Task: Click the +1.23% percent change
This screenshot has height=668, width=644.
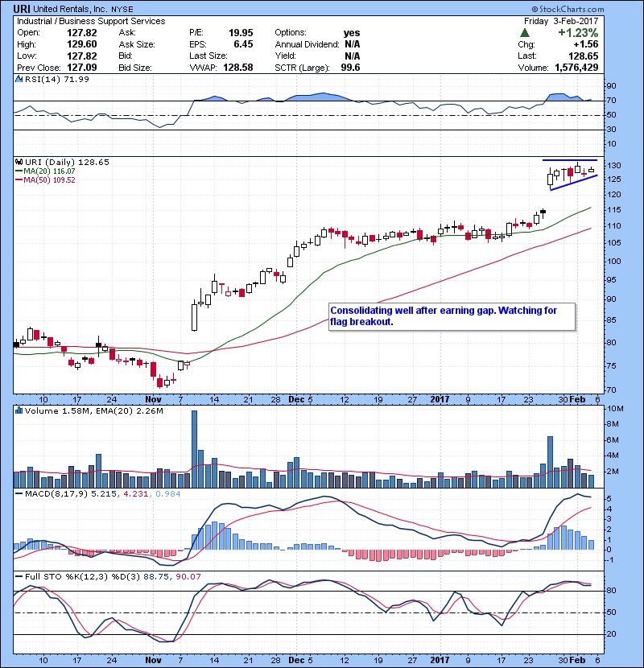Action: (x=578, y=33)
